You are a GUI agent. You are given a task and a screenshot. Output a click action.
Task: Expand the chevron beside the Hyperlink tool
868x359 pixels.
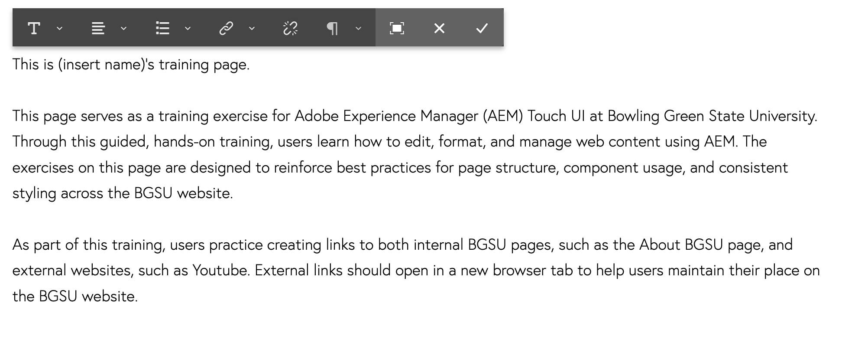click(252, 29)
